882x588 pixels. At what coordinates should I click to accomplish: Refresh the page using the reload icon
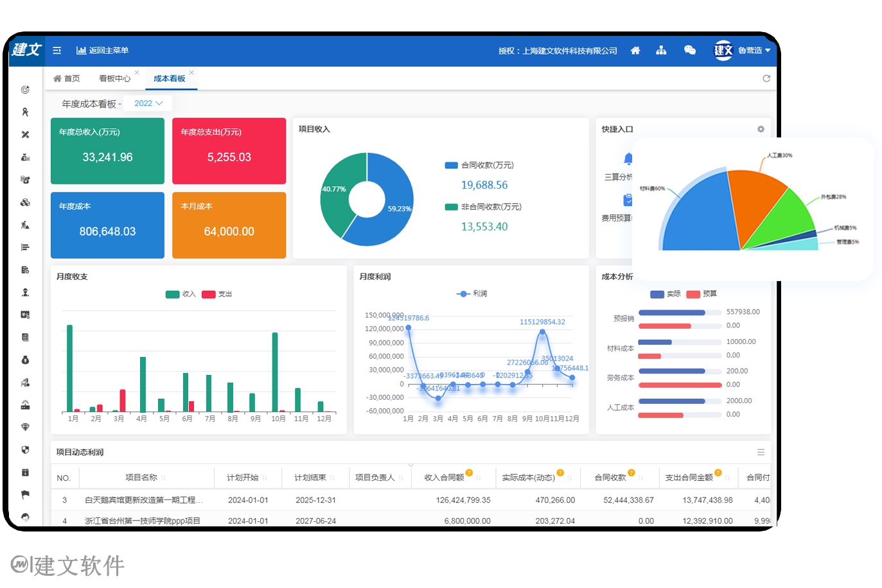click(x=766, y=78)
